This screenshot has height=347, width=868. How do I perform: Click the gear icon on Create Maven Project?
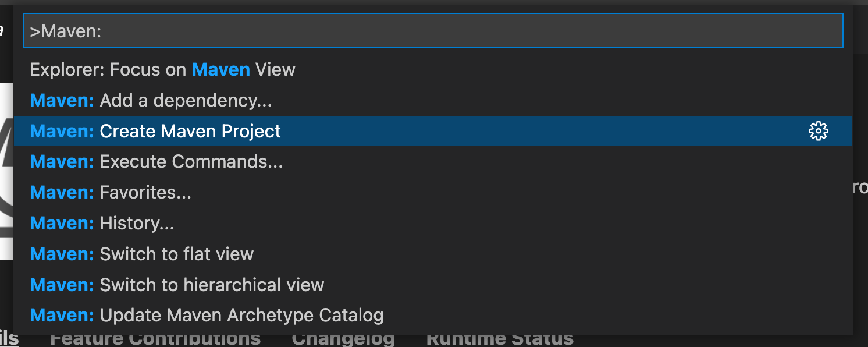point(818,131)
